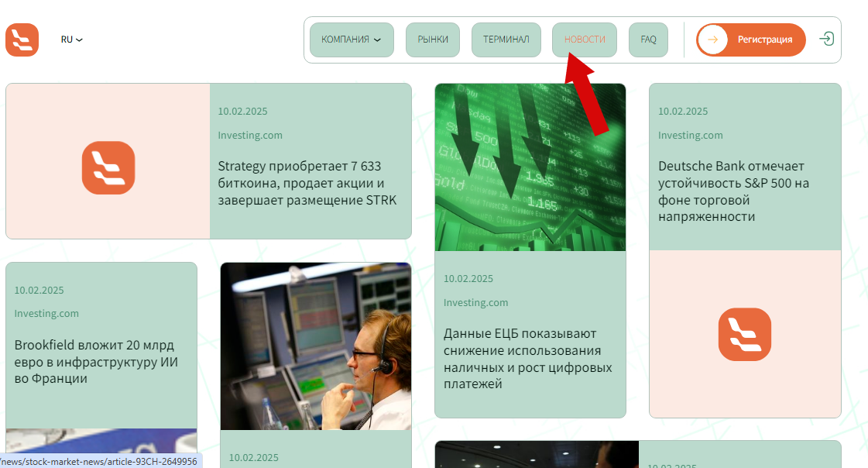The image size is (868, 468).
Task: Expand the КОМПАНИЯ menu
Action: tap(352, 40)
